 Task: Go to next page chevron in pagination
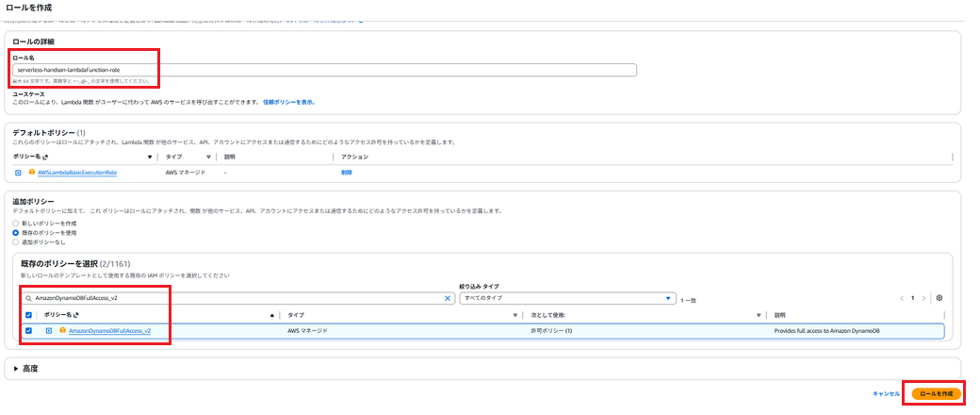(923, 299)
